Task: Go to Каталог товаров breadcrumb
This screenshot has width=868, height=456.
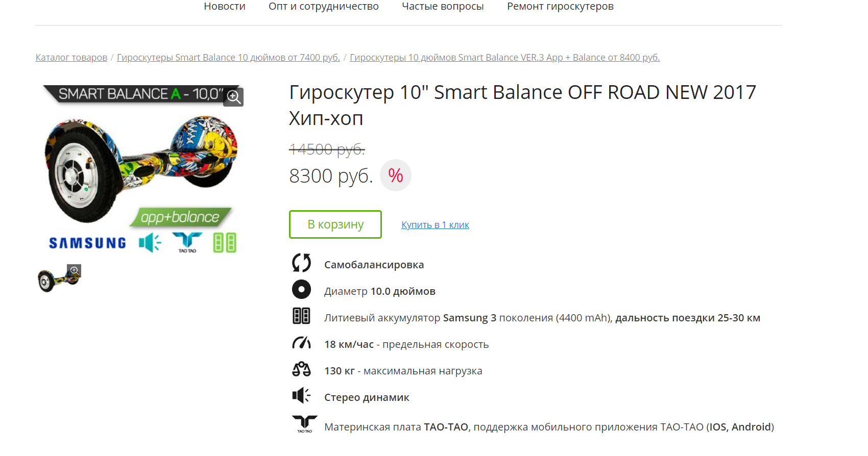Action: (x=71, y=58)
